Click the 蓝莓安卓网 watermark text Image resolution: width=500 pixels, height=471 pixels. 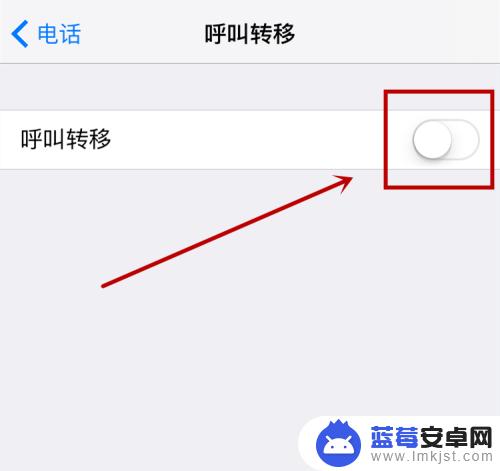click(x=431, y=437)
